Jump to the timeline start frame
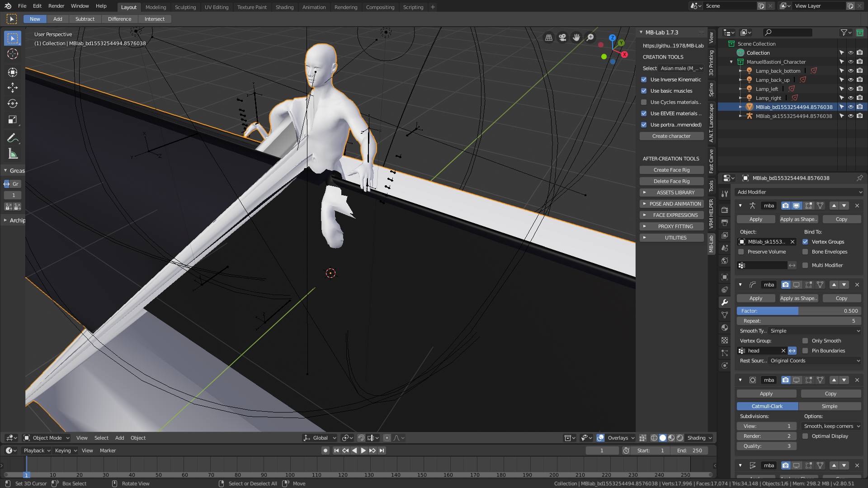868x488 pixels. tap(336, 450)
